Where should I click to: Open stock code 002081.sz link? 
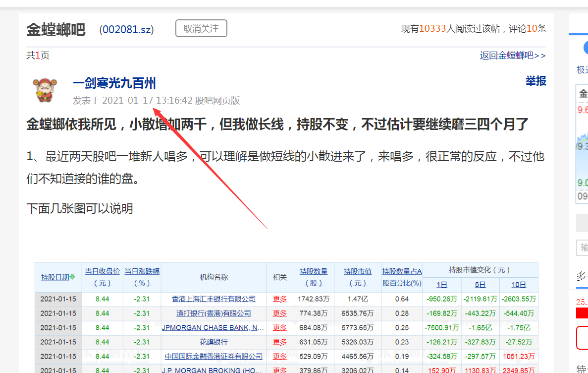[x=127, y=30]
